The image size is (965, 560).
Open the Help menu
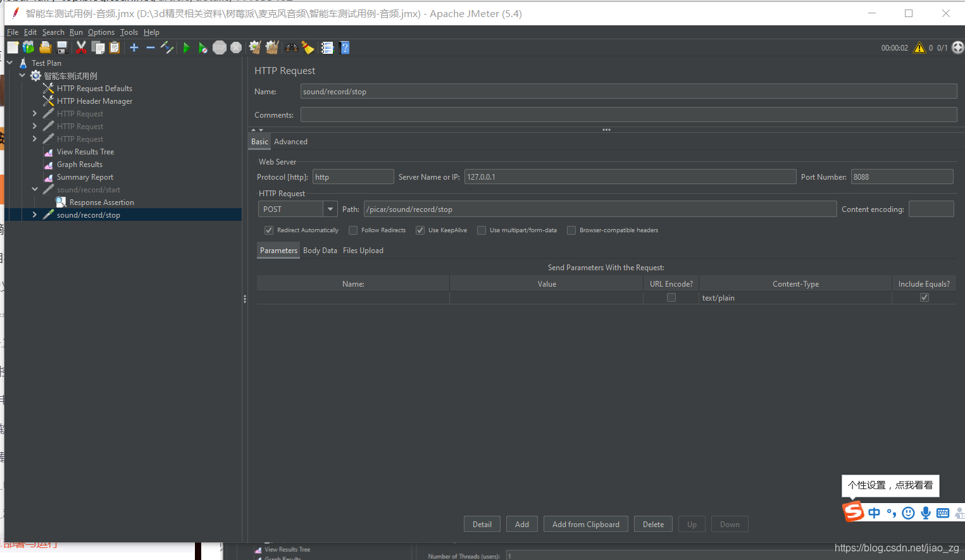tap(151, 32)
